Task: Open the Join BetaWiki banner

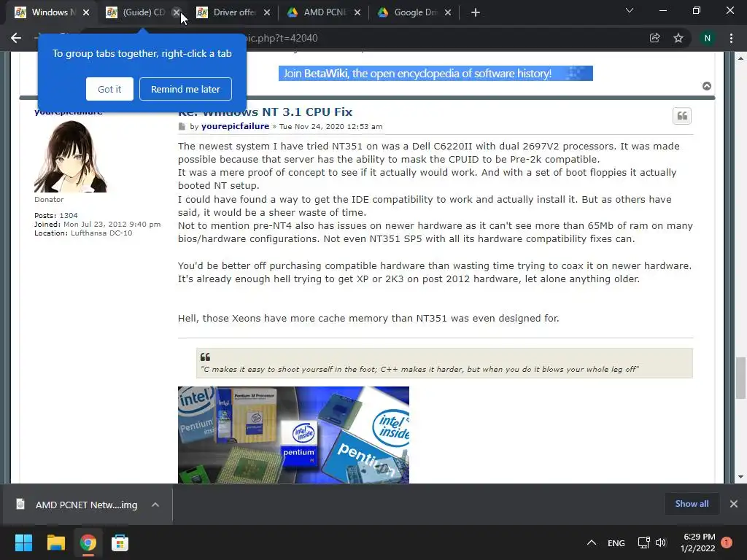Action: point(436,74)
